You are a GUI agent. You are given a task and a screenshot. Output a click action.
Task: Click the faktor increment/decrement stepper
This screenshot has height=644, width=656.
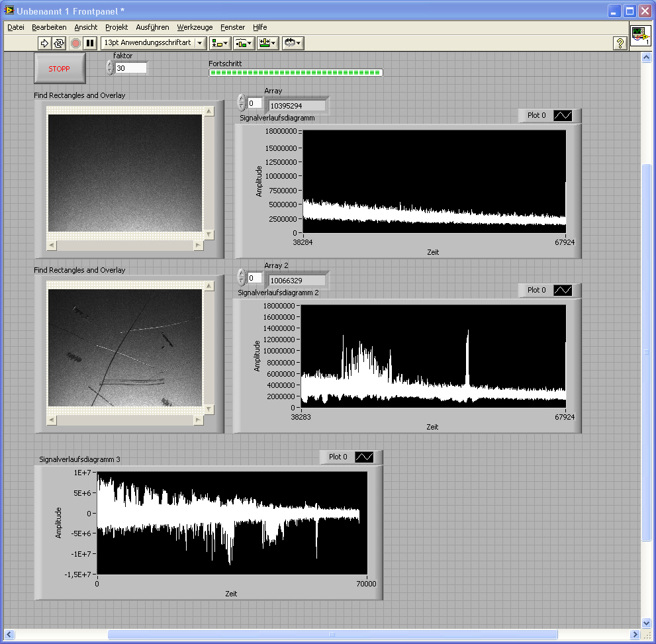pos(110,68)
